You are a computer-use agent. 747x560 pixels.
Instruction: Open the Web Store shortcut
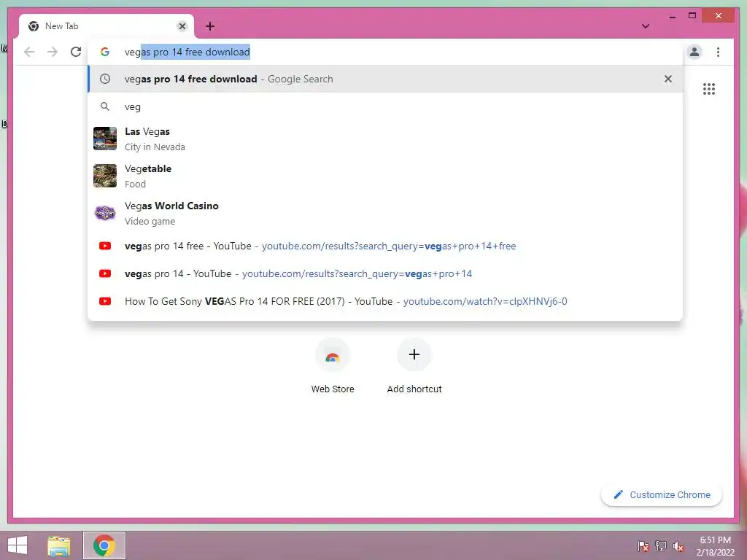(333, 366)
